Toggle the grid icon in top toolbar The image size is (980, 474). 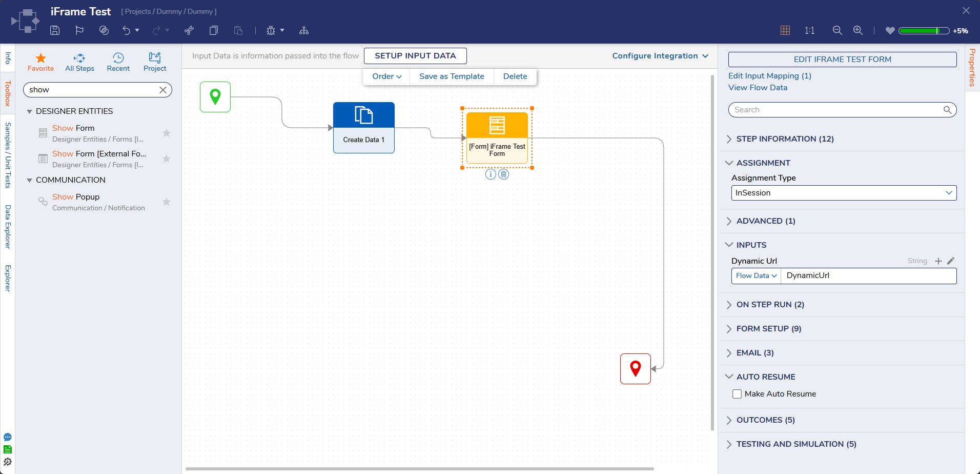tap(785, 30)
